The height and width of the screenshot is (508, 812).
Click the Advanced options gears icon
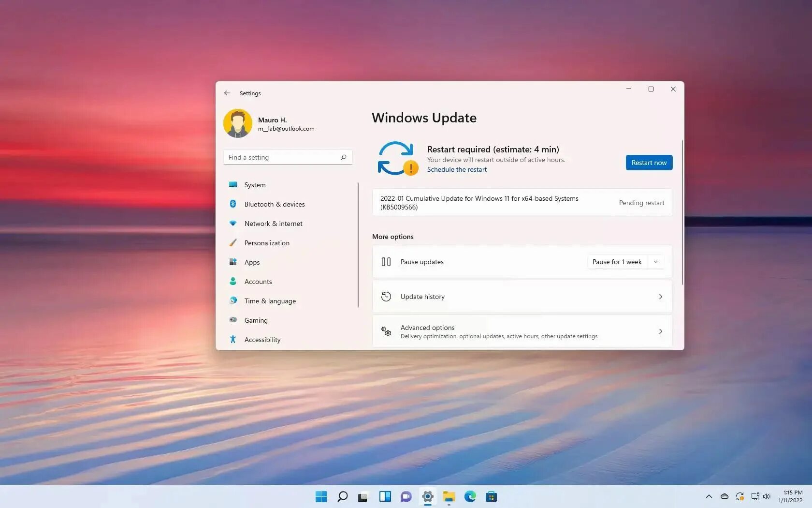(386, 331)
